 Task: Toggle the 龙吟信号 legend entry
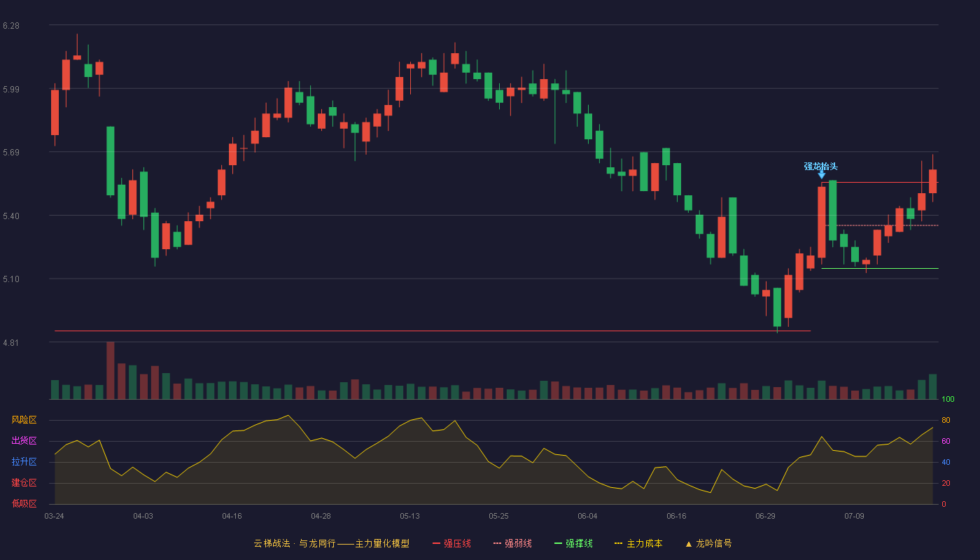coord(708,543)
